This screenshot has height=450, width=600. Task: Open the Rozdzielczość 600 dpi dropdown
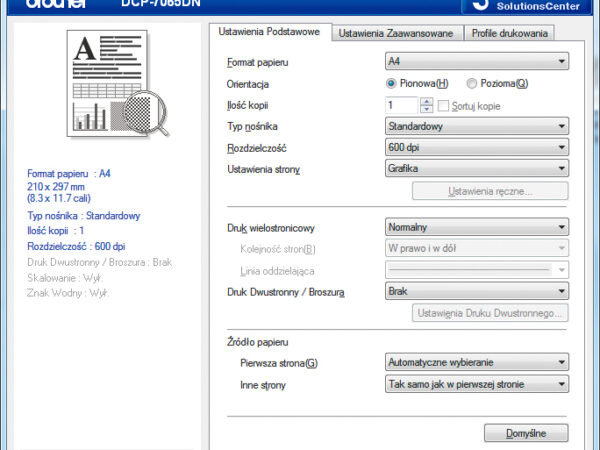tap(476, 147)
